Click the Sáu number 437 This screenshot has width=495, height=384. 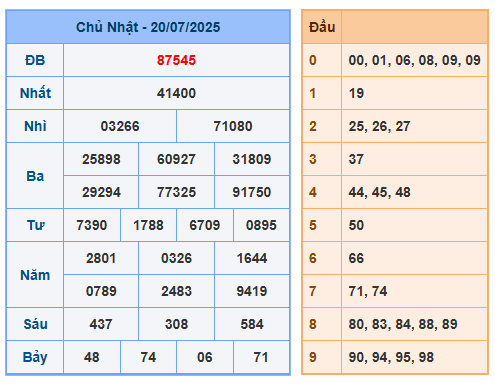pyautogui.click(x=101, y=324)
